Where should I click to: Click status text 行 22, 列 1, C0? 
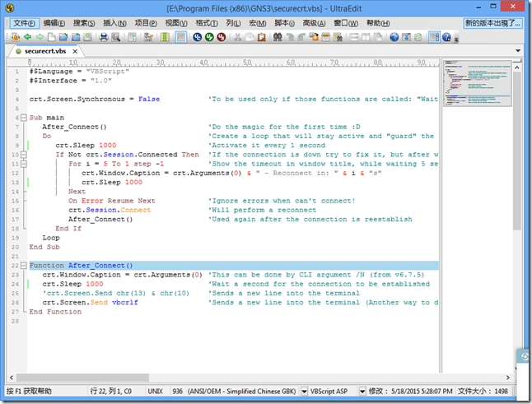(111, 392)
